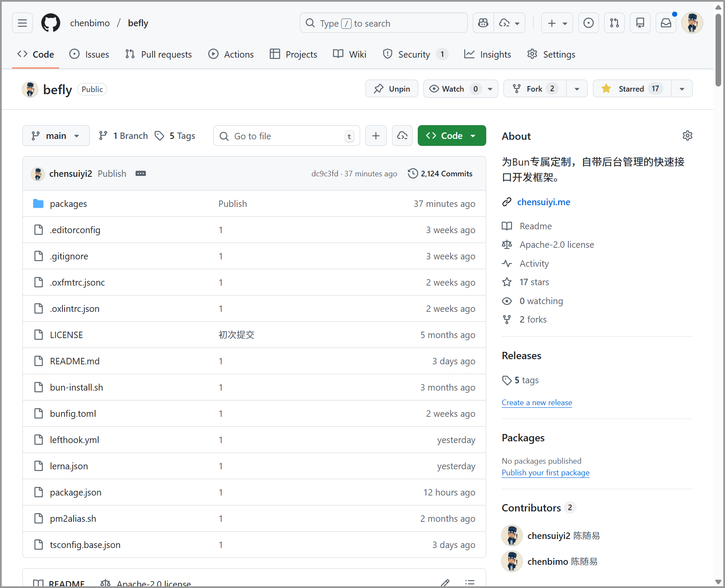This screenshot has height=588, width=725.
Task: Expand the Fork options dropdown
Action: point(577,89)
